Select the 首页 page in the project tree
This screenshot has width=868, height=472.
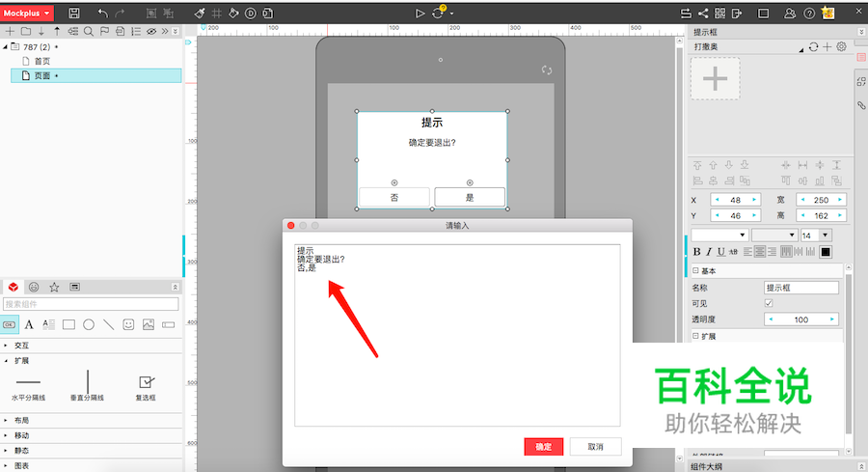42,61
